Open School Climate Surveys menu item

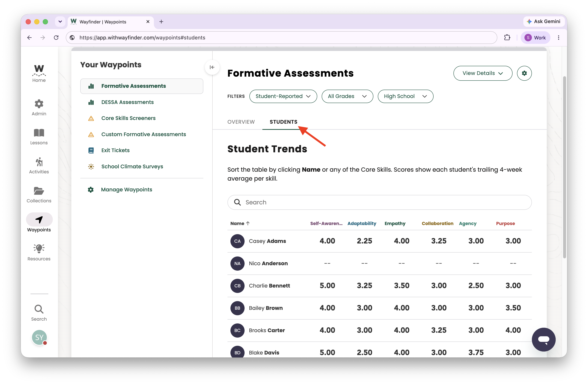pos(132,166)
